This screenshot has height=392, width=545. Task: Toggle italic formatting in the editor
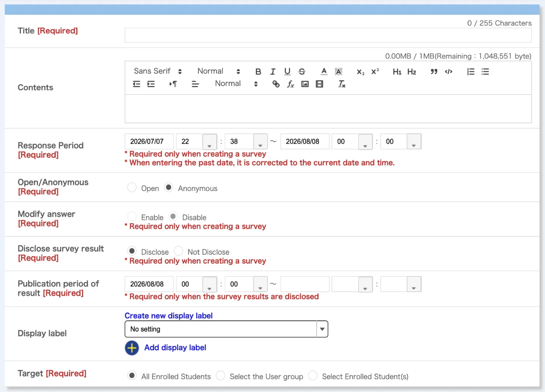tap(272, 71)
